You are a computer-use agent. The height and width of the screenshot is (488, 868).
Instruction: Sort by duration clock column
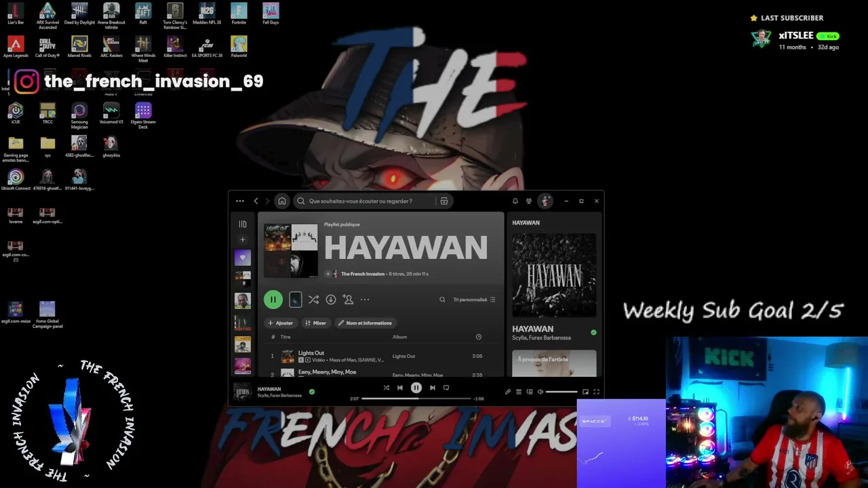(479, 337)
